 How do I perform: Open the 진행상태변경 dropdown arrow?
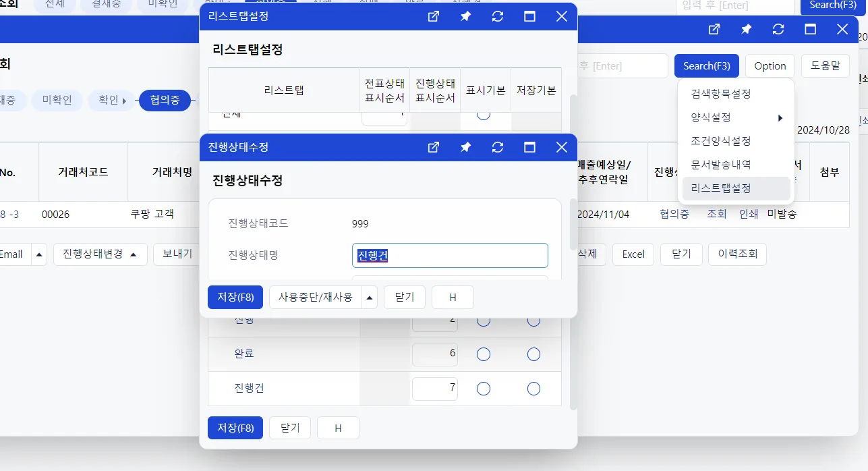134,254
